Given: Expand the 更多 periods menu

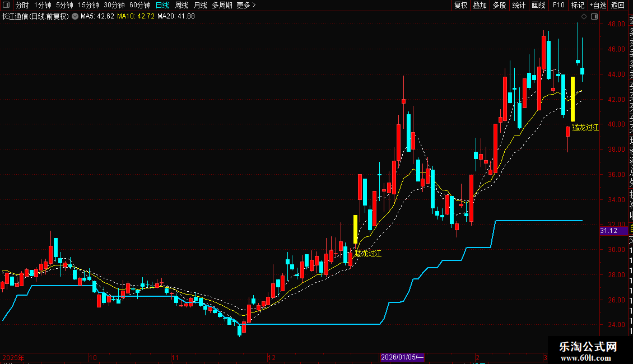Looking at the screenshot, I should (x=246, y=5).
